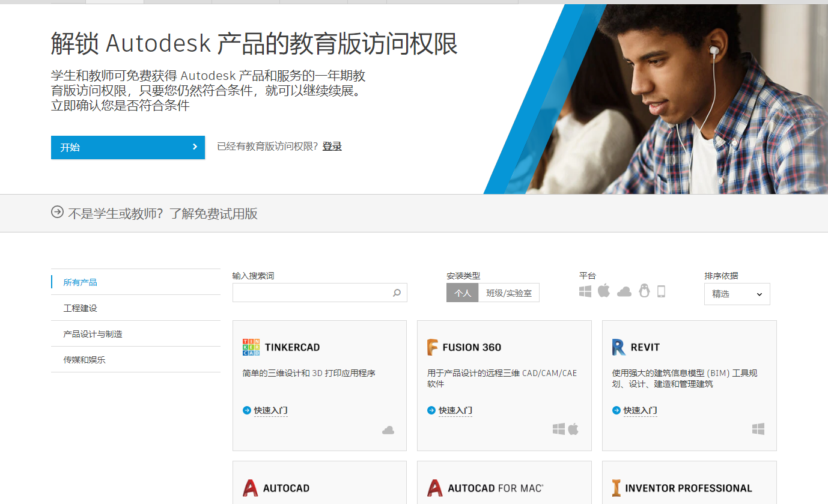Viewport: 828px width, 504px height.
Task: Switch install type to 班级/实验室
Action: (508, 293)
